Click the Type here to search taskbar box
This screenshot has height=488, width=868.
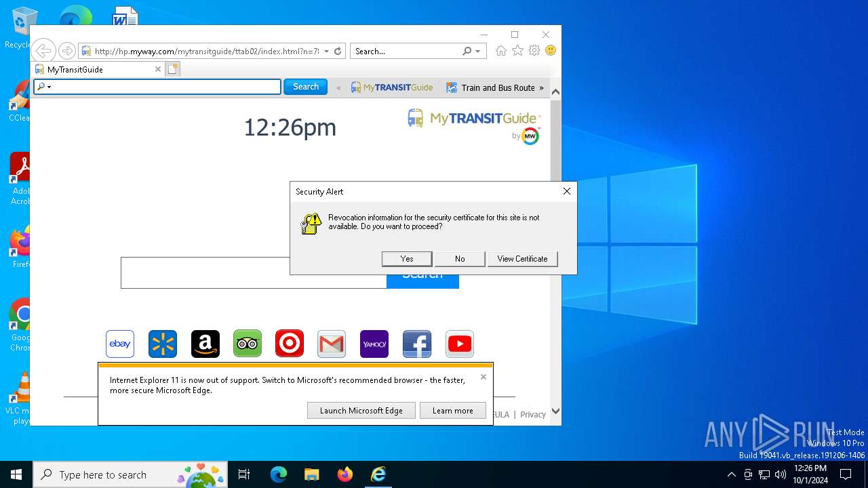[x=131, y=474]
